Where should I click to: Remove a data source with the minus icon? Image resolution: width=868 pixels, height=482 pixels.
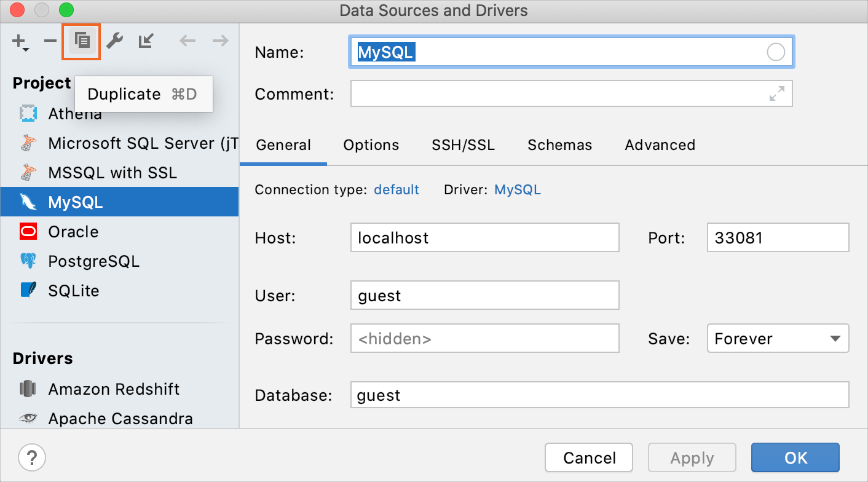[50, 41]
